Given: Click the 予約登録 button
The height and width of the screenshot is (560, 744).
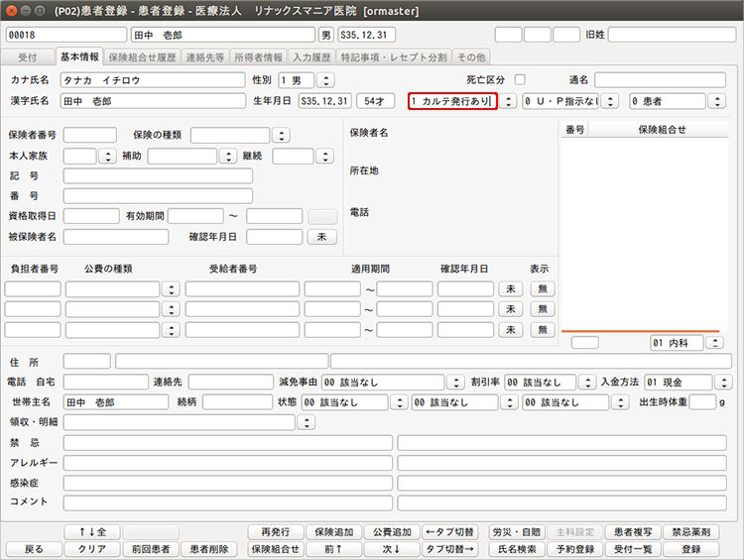Looking at the screenshot, I should [x=575, y=549].
